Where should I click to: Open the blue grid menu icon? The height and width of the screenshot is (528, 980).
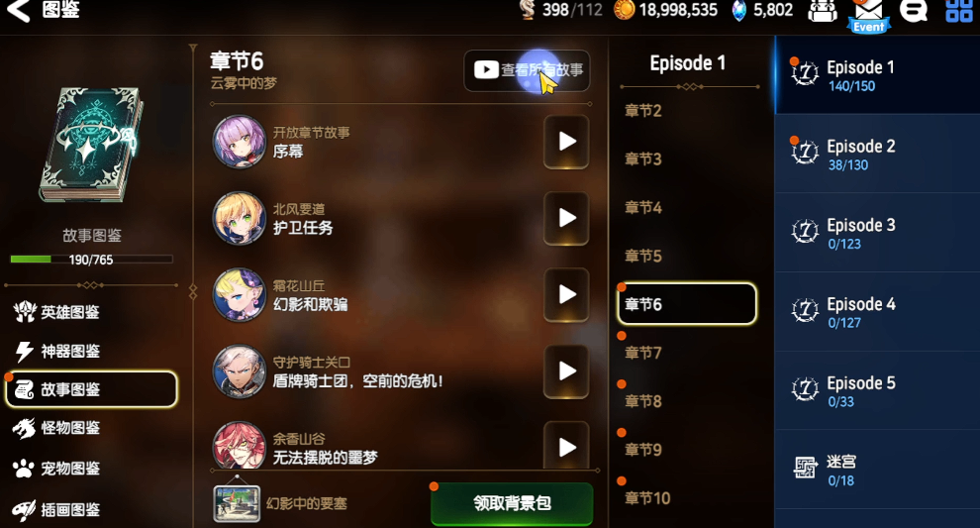click(959, 10)
